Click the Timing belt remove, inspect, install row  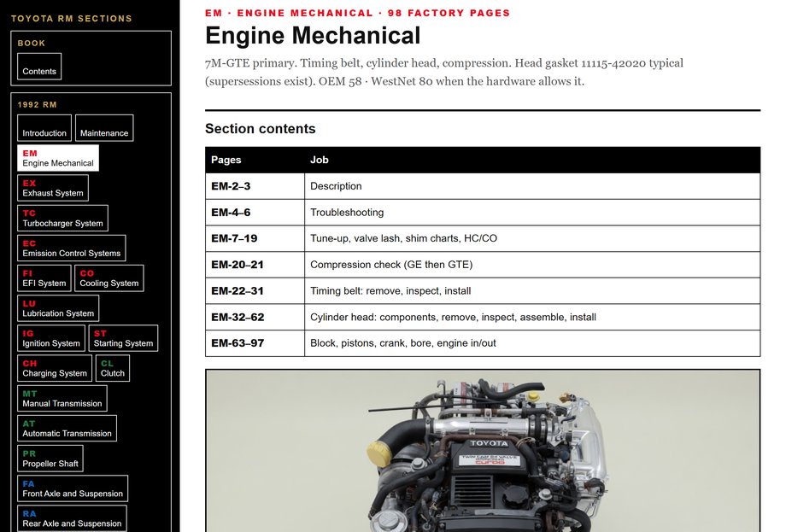pos(532,290)
